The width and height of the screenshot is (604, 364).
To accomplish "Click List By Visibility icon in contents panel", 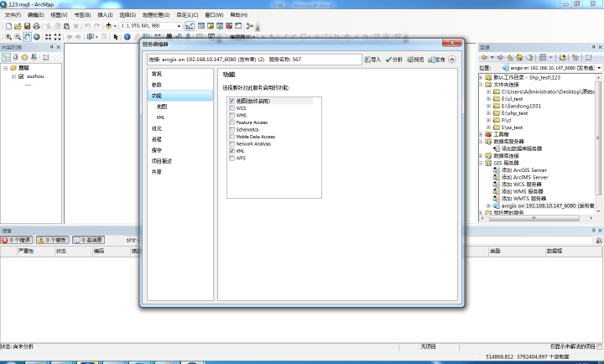I will (x=24, y=57).
